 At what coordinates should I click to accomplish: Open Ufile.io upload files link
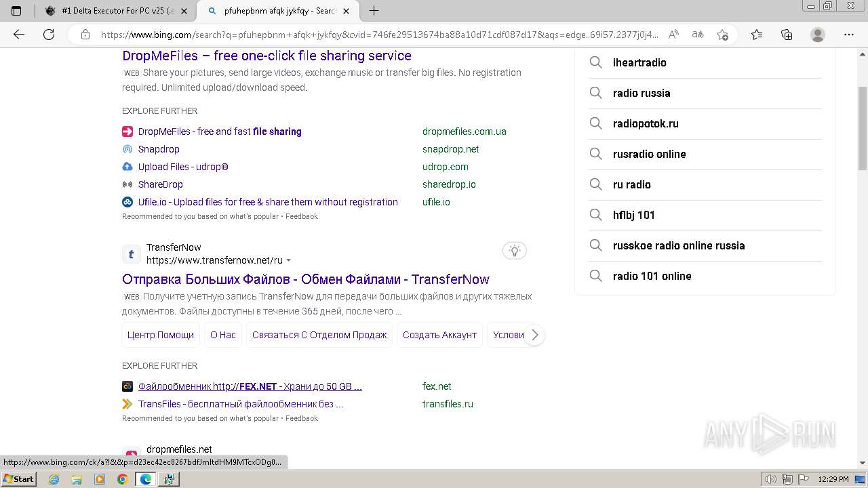click(268, 202)
